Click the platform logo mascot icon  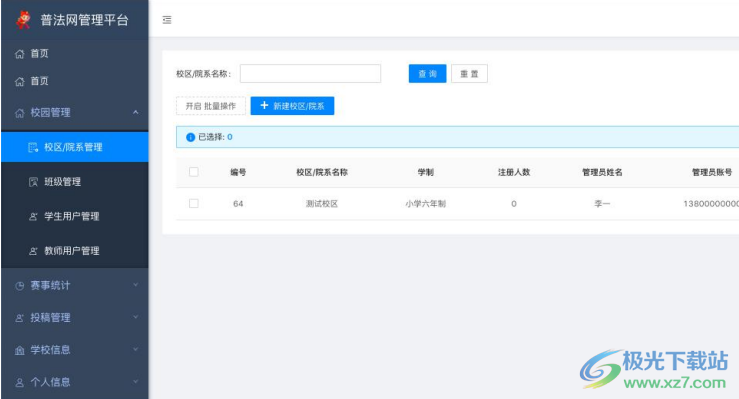point(23,20)
